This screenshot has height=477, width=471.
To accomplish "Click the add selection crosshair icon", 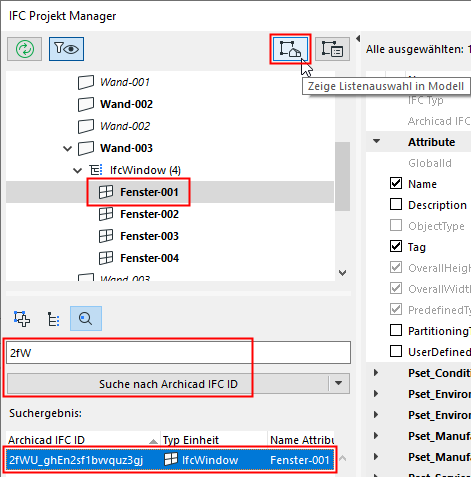I will pyautogui.click(x=22, y=319).
